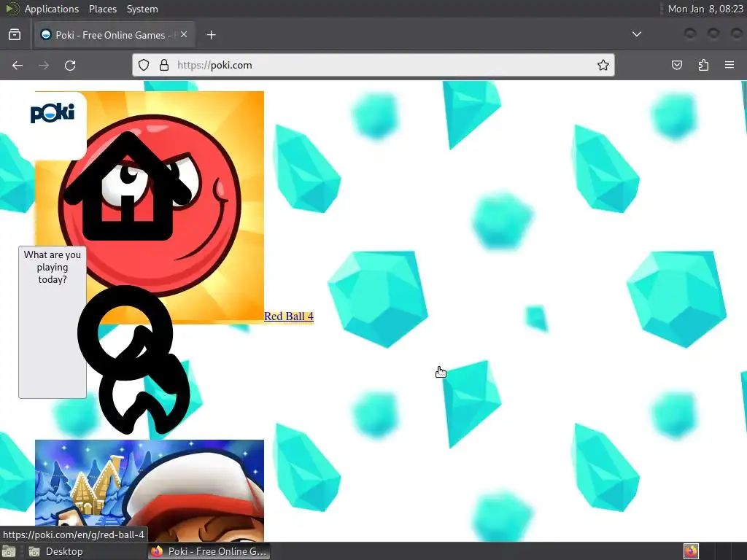Click the date and time clock
The height and width of the screenshot is (560, 747).
pyautogui.click(x=705, y=9)
